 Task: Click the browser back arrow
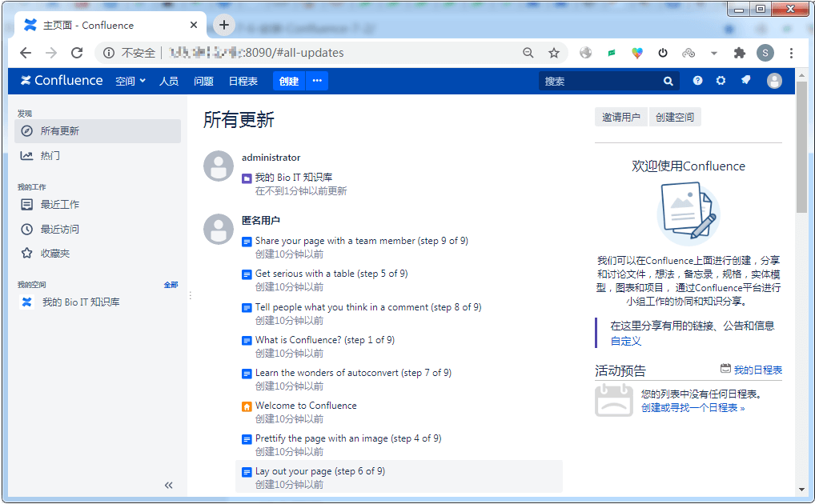(26, 53)
